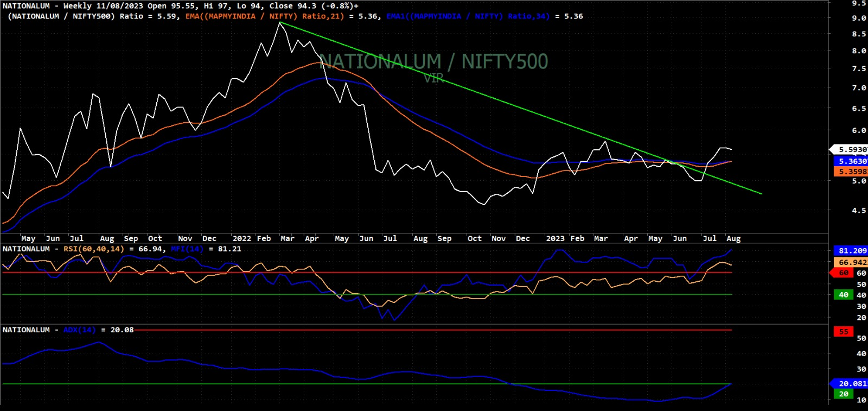
Task: Select the green descending trendline
Action: (x=521, y=108)
